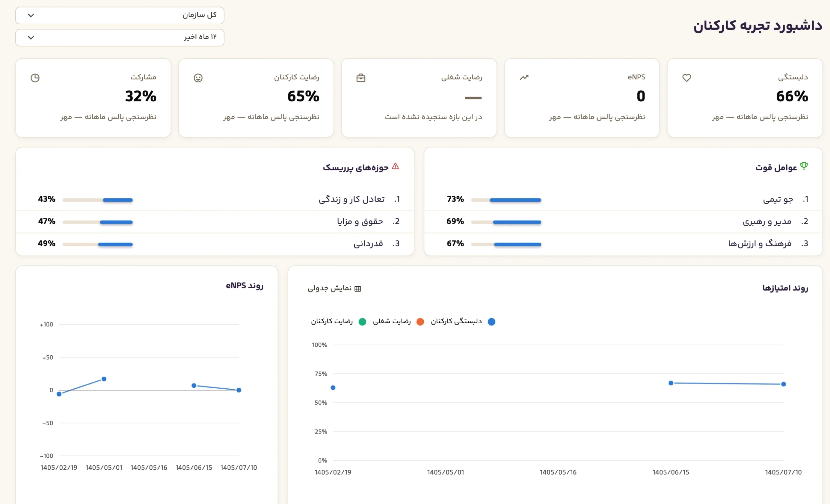Screen dimensions: 830x504
Task: Click the trend arrow icon on eNPS card
Action: [524, 77]
